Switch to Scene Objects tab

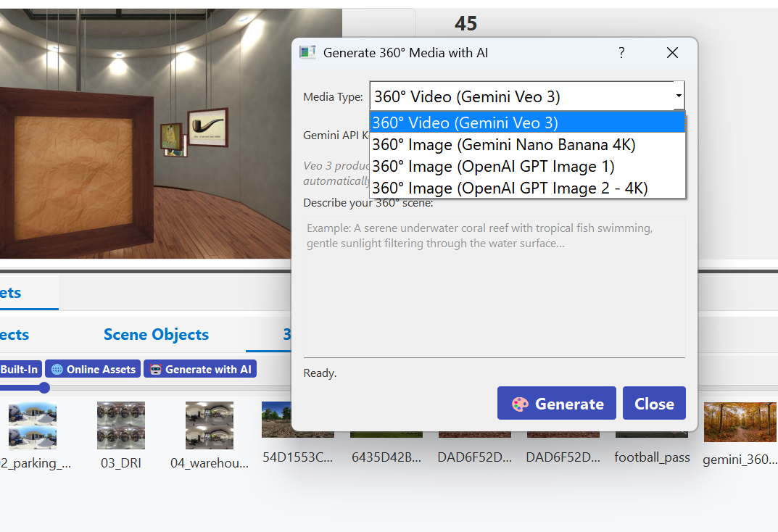[157, 335]
